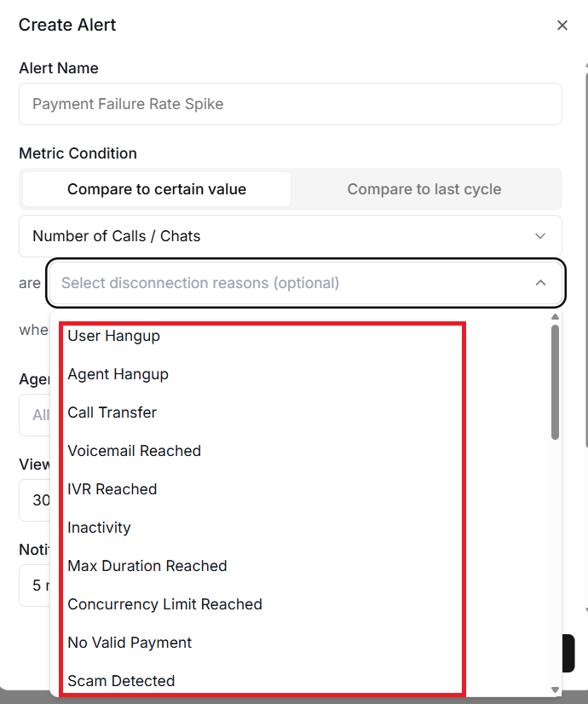588x704 pixels.
Task: Select Scam Detected reason
Action: tap(122, 681)
